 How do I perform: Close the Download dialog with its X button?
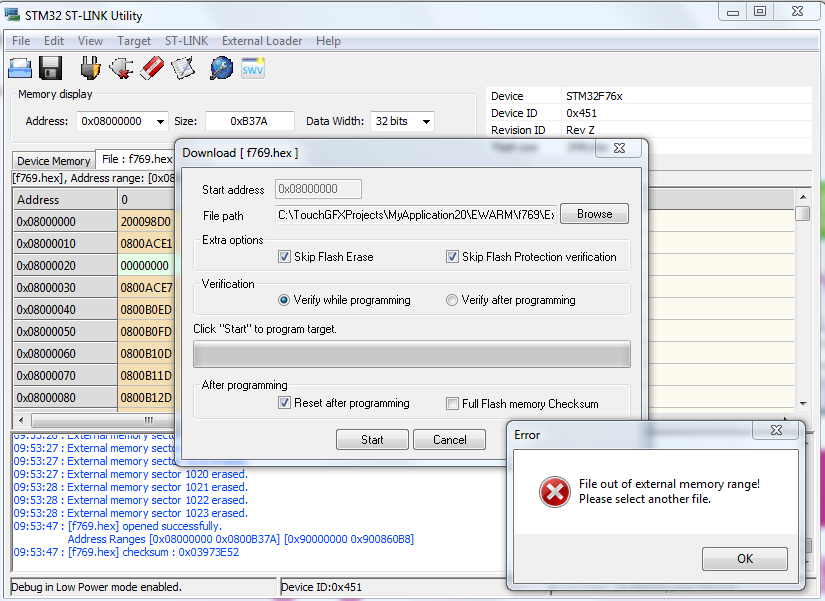tap(619, 148)
